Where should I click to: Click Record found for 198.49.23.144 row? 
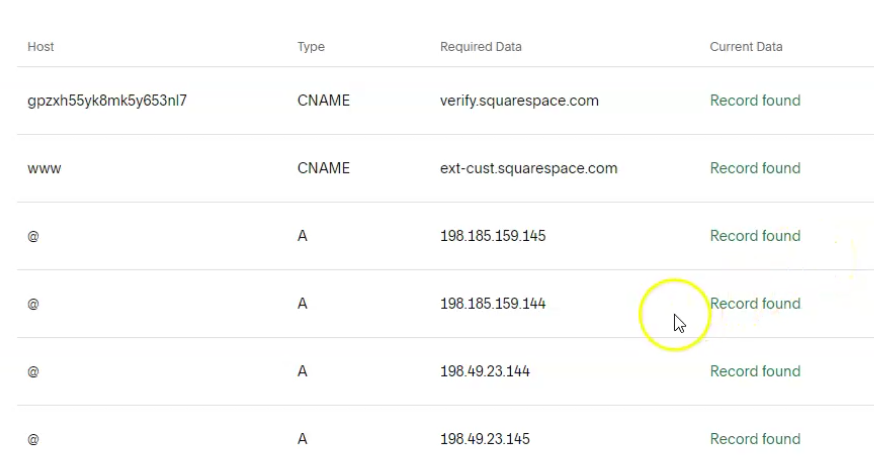coord(755,372)
